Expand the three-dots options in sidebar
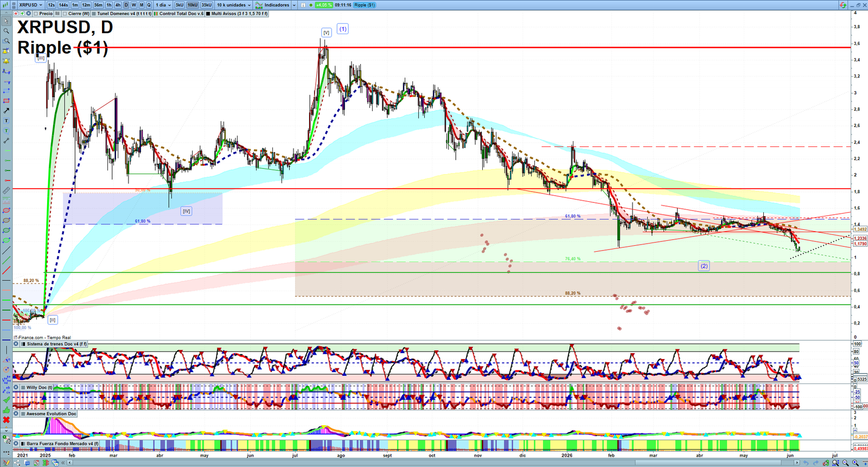The width and height of the screenshot is (868, 467). tap(6, 452)
